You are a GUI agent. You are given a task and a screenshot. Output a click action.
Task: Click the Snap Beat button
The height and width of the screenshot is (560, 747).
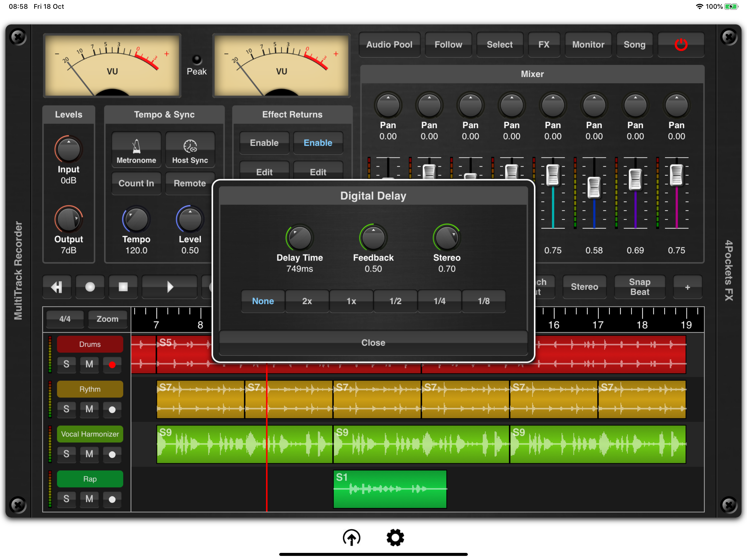639,287
